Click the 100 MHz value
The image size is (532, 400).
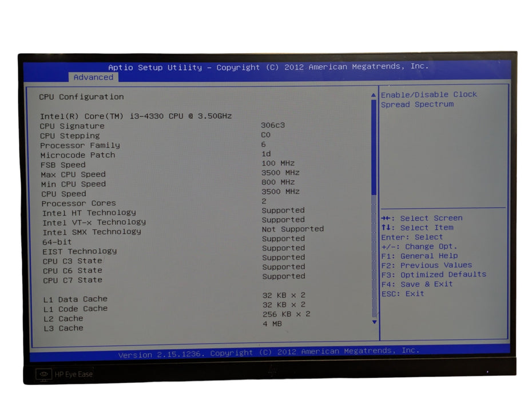point(278,163)
